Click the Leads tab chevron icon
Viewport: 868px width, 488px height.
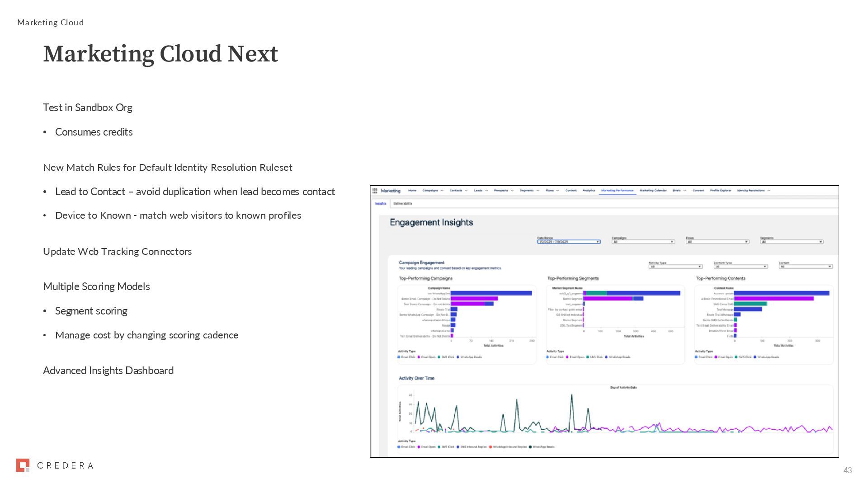pos(486,191)
